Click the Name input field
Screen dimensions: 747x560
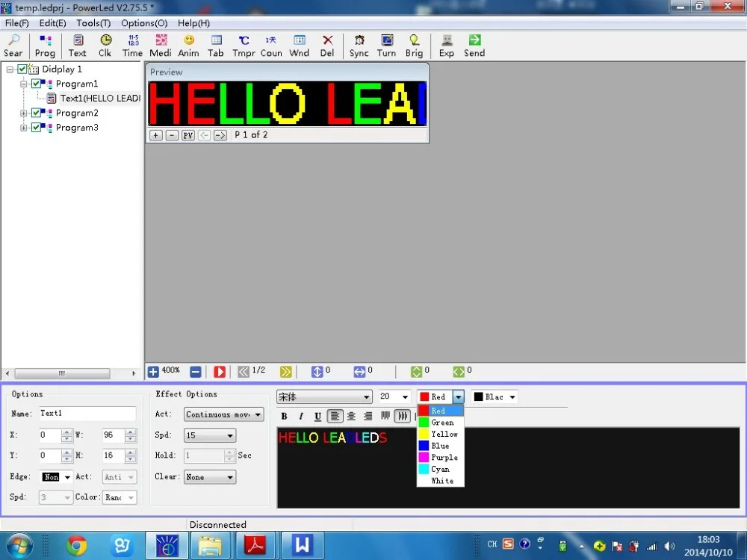tap(87, 414)
